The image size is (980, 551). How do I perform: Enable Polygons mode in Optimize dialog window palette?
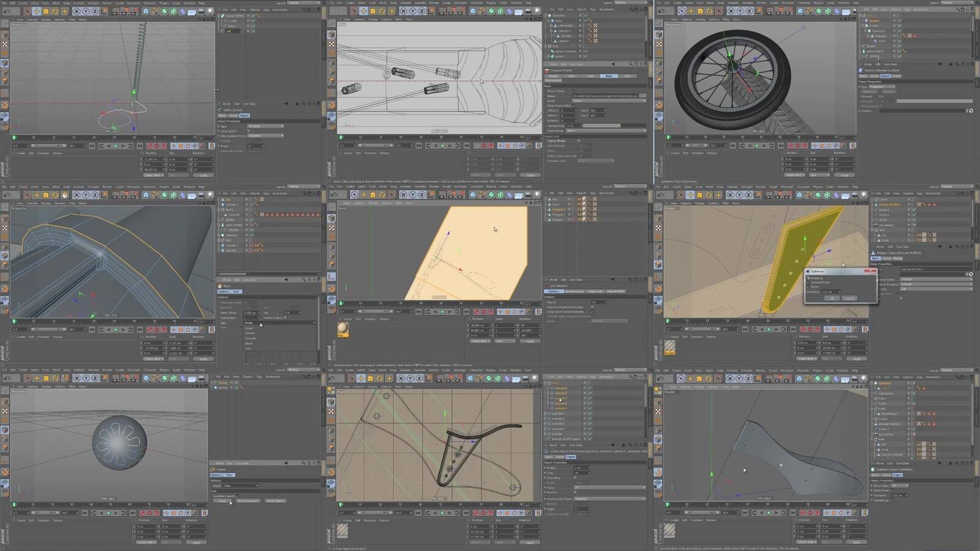click(x=658, y=265)
